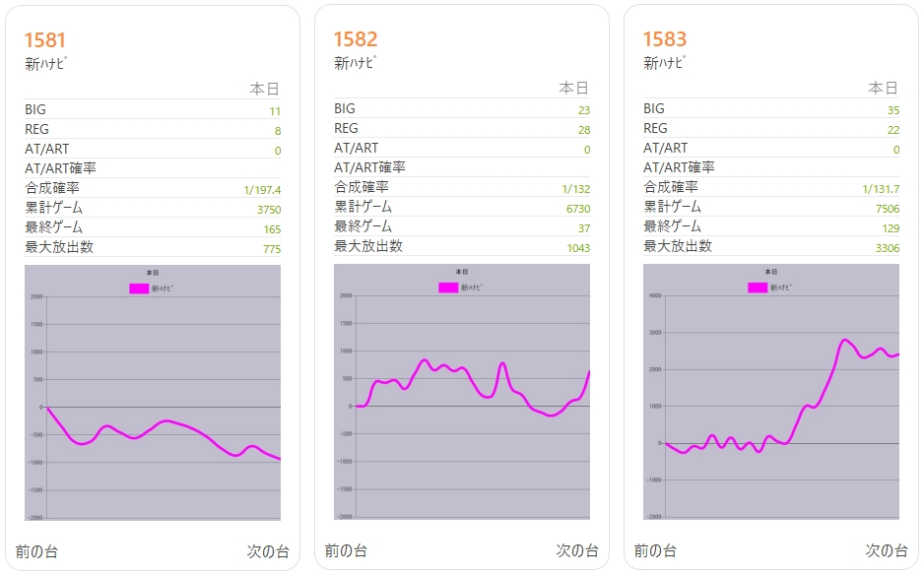Open 前の台 on machine 1583 card

(655, 550)
